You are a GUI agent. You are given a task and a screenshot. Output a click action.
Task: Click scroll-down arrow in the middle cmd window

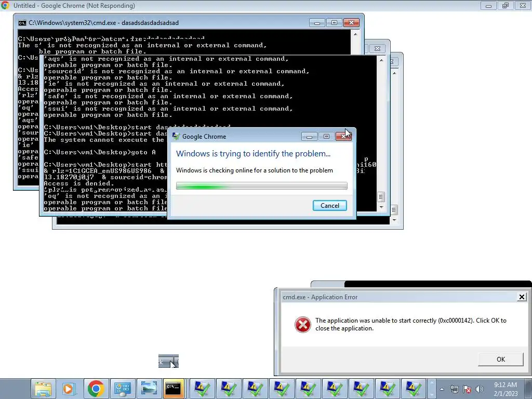click(x=381, y=207)
